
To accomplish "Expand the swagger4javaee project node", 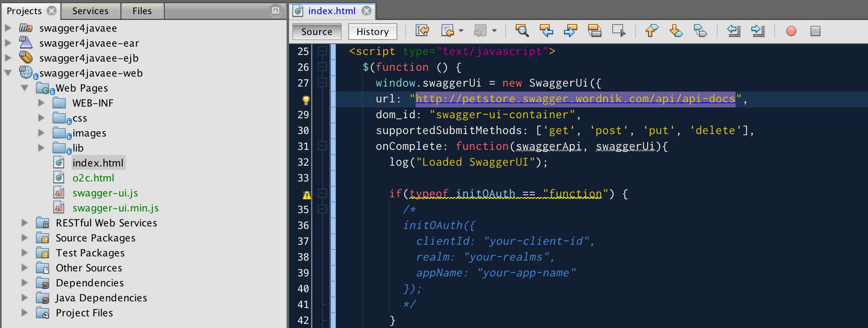I will click(7, 28).
